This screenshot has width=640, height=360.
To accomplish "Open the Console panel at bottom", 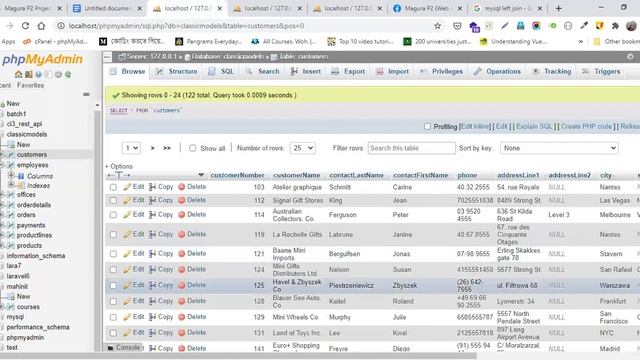I will 124,348.
